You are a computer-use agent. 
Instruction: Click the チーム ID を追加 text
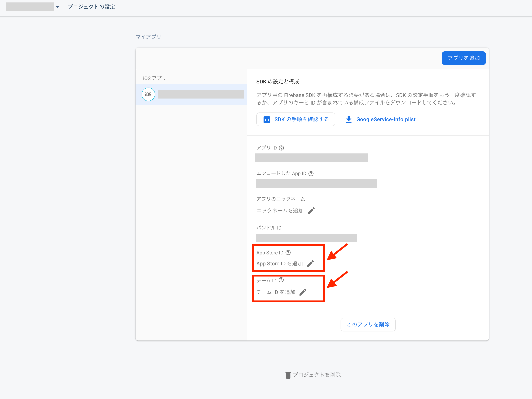pyautogui.click(x=276, y=292)
